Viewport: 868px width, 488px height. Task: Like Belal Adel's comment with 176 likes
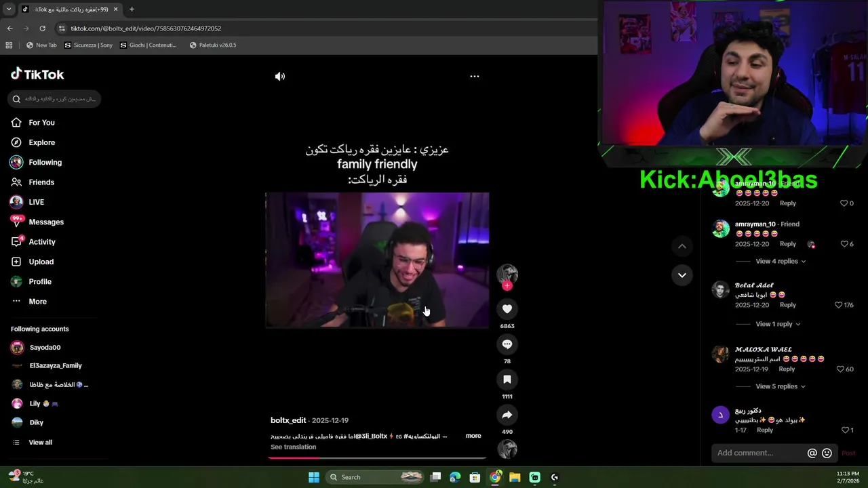point(839,305)
